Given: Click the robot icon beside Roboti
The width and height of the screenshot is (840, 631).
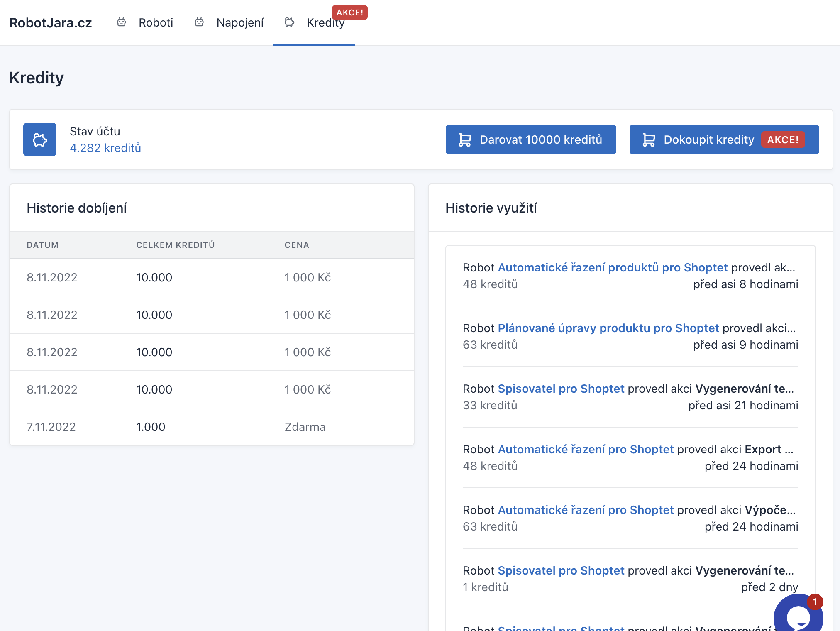Looking at the screenshot, I should pyautogui.click(x=121, y=22).
